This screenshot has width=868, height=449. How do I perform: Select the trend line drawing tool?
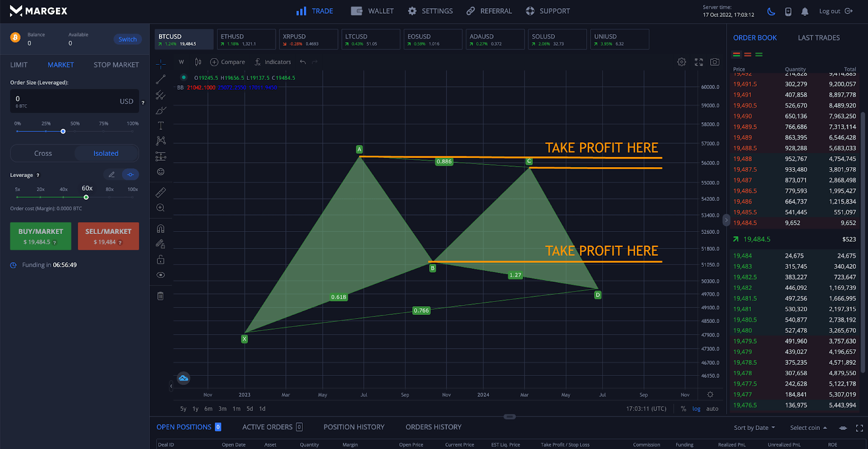pyautogui.click(x=161, y=80)
